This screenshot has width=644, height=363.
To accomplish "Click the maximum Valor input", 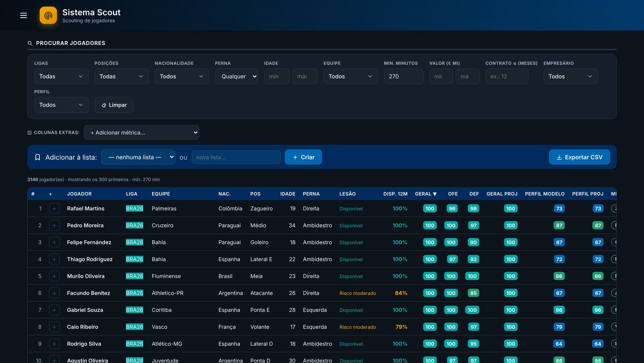I will 467,76.
